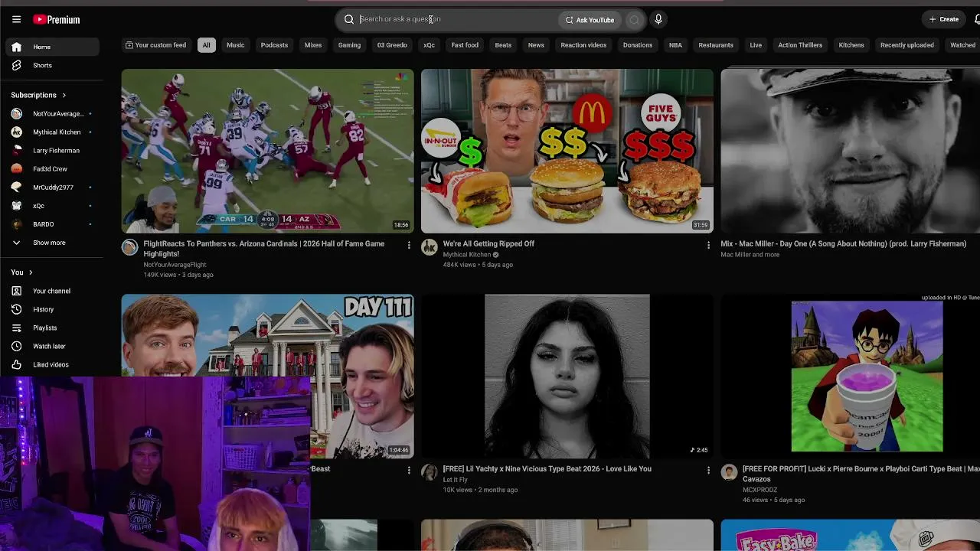This screenshot has height=551, width=980.
Task: Open the FlightReacts To Panthers vs. Cardinals title
Action: point(264,249)
